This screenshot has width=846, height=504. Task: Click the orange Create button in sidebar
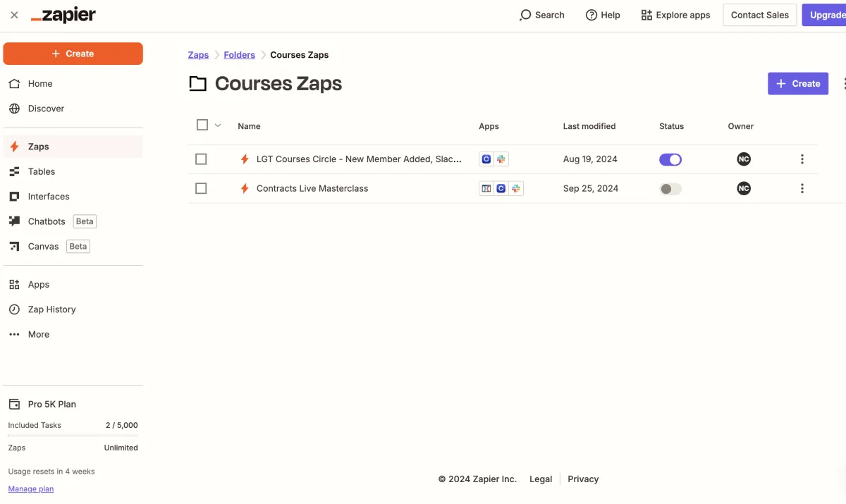click(73, 54)
